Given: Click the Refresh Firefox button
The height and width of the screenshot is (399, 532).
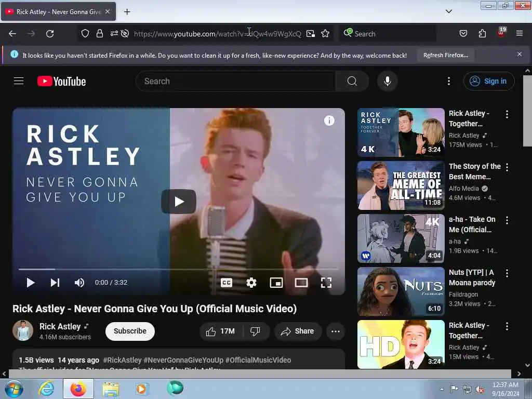Looking at the screenshot, I should click(x=445, y=55).
